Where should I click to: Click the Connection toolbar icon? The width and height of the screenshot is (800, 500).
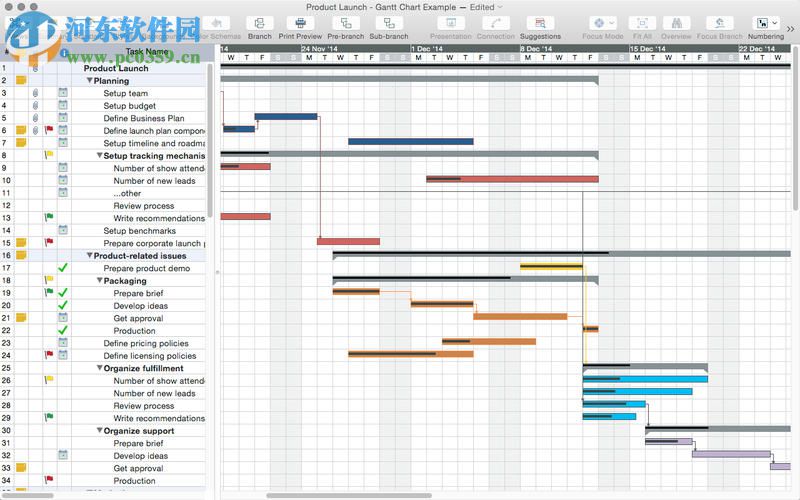[495, 23]
